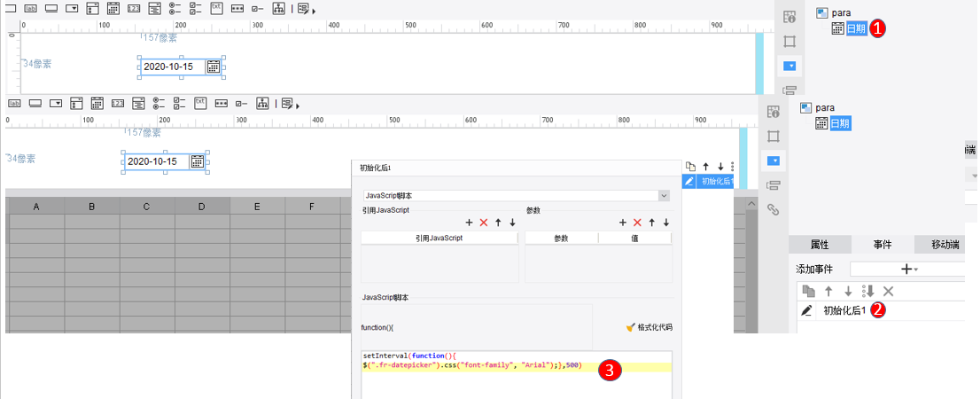Select the label widget in the upper toolbar
Image resolution: width=980 pixels, height=399 pixels.
pos(31,8)
